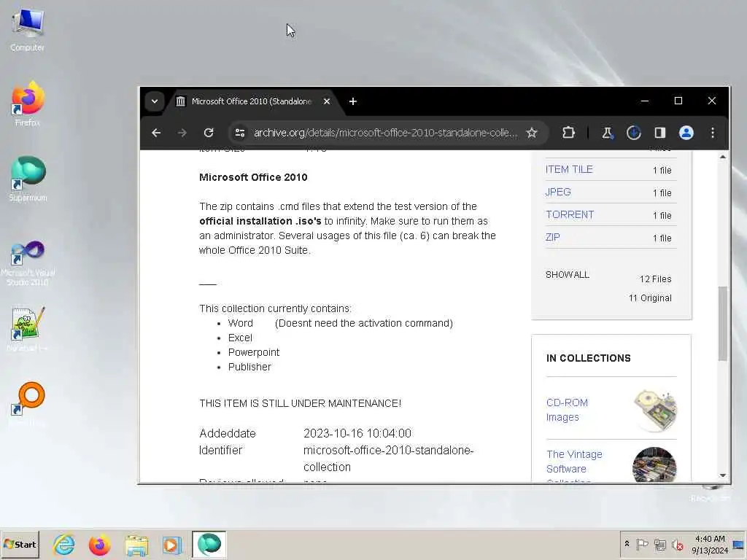Open the network tray icon
Image resolution: width=747 pixels, height=560 pixels.
[x=659, y=544]
